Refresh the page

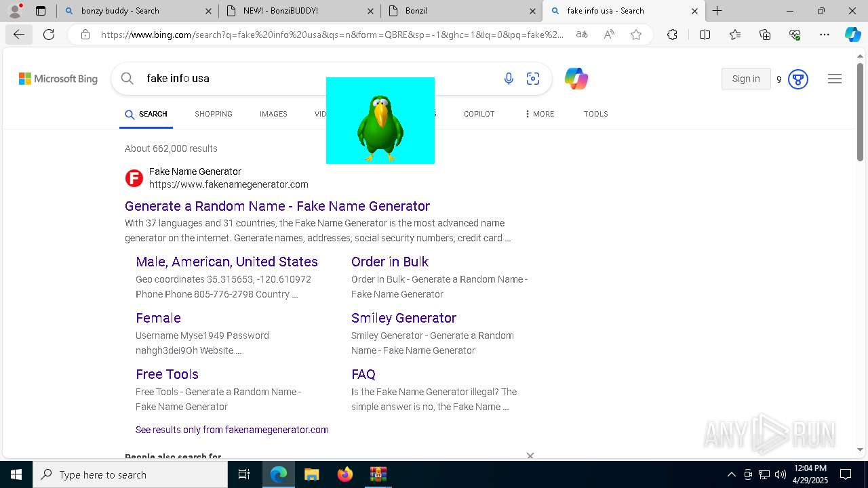tap(49, 35)
